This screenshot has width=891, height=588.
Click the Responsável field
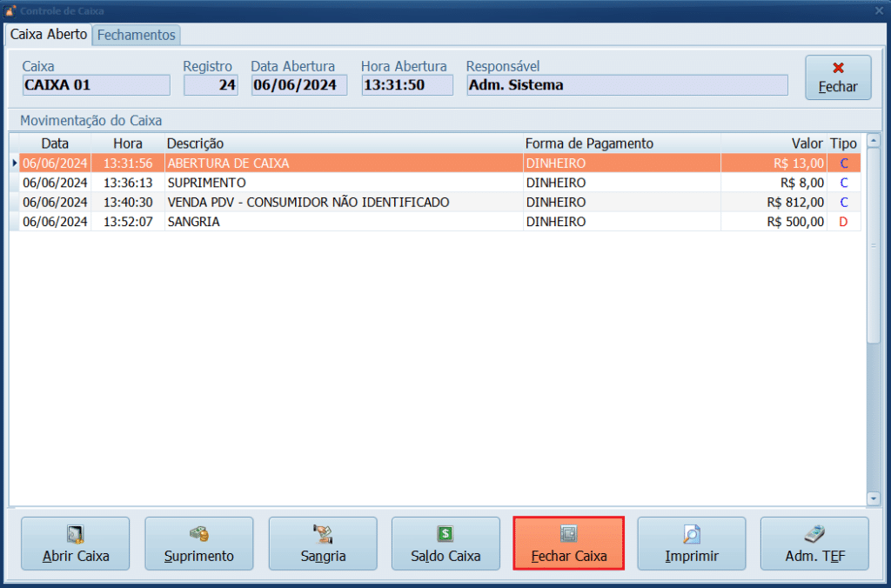point(626,85)
